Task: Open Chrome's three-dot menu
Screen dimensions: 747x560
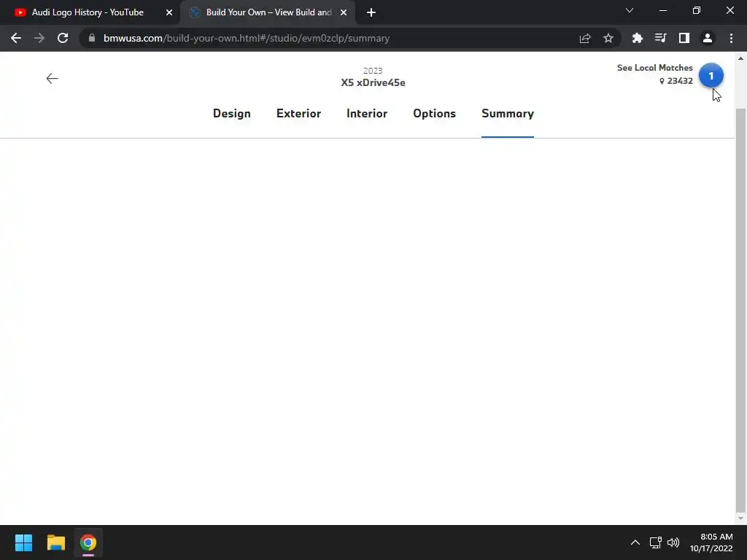Action: click(x=731, y=38)
